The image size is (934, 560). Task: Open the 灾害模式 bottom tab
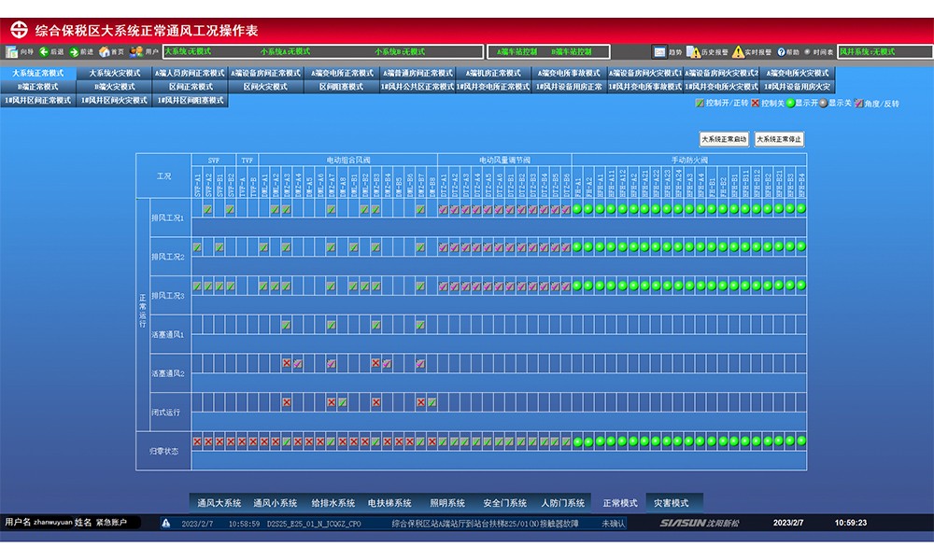tap(670, 503)
